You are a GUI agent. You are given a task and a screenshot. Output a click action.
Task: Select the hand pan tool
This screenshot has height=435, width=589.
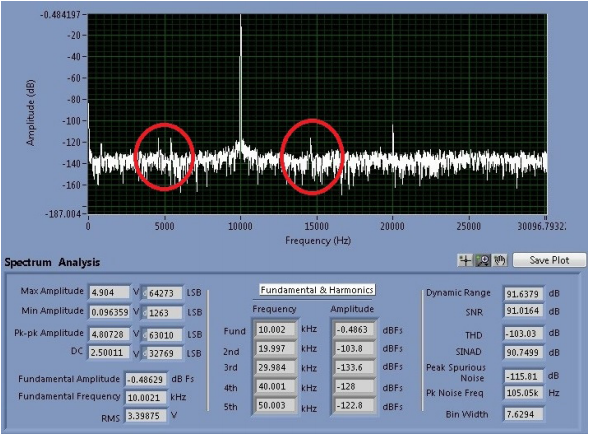[500, 260]
